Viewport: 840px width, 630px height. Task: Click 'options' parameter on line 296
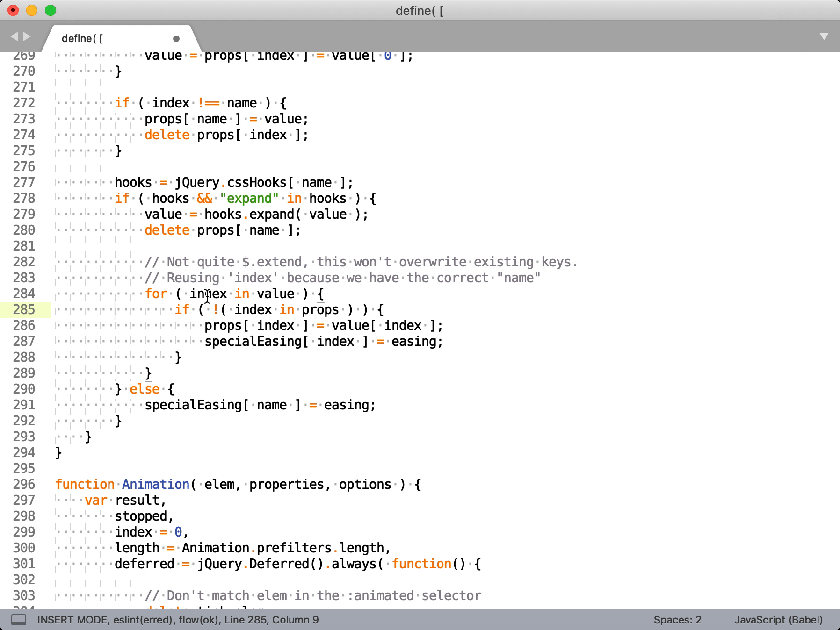coord(365,484)
